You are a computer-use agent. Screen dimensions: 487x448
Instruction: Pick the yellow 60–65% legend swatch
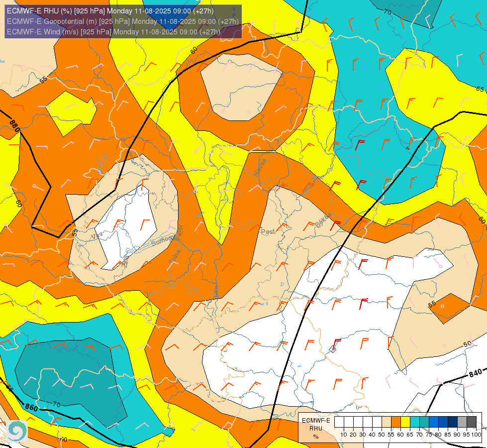tap(405, 422)
